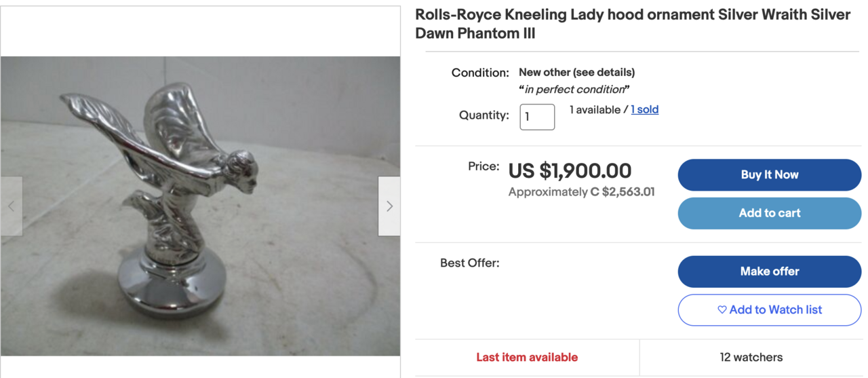
Task: Click "New other (see details)" condition text
Action: (576, 72)
